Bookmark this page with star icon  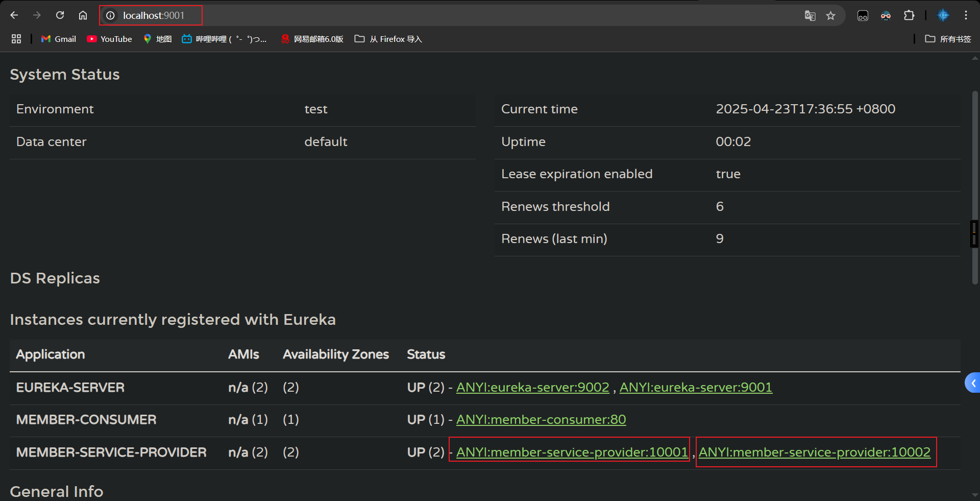pos(831,16)
